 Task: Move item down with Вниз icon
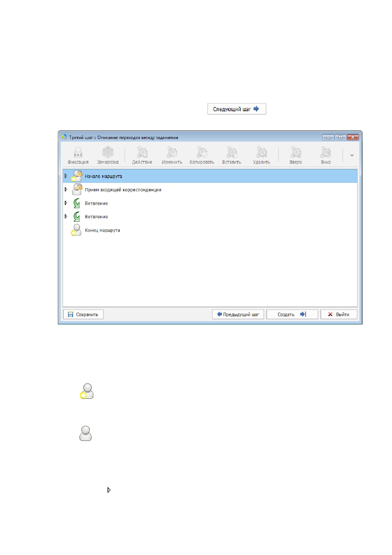326,152
